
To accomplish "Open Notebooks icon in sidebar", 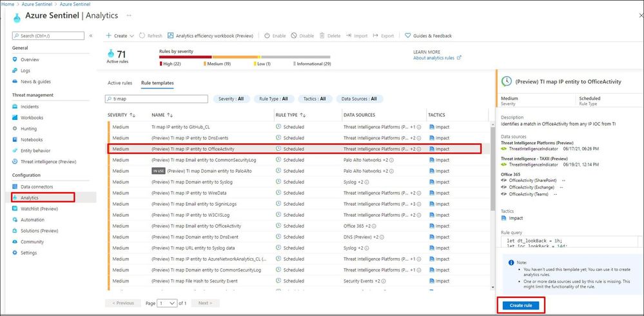I will [15, 140].
